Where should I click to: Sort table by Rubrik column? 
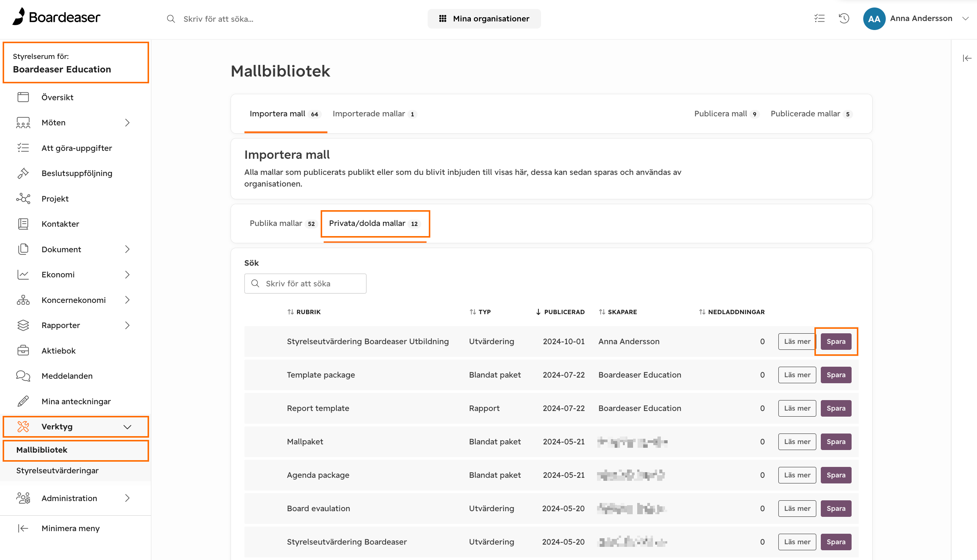point(304,312)
